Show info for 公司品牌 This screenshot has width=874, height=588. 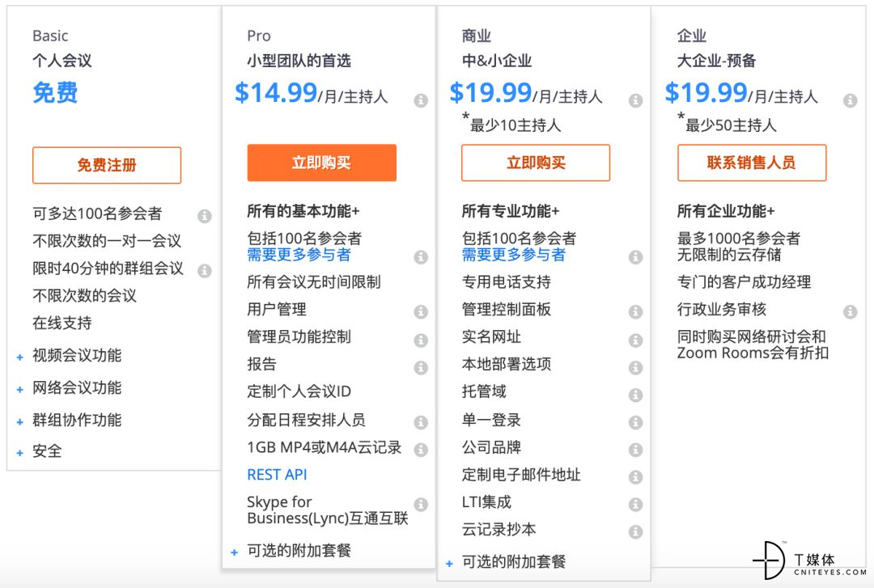pyautogui.click(x=635, y=450)
